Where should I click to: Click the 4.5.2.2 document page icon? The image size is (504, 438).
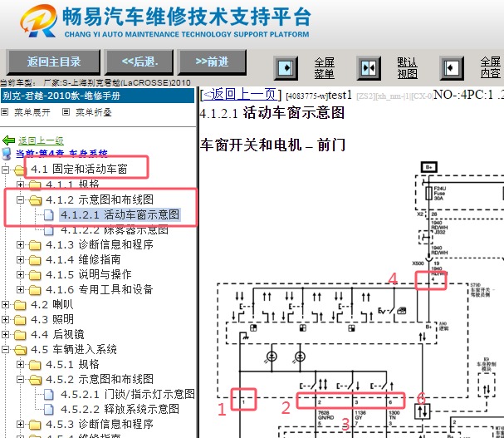tap(48, 409)
